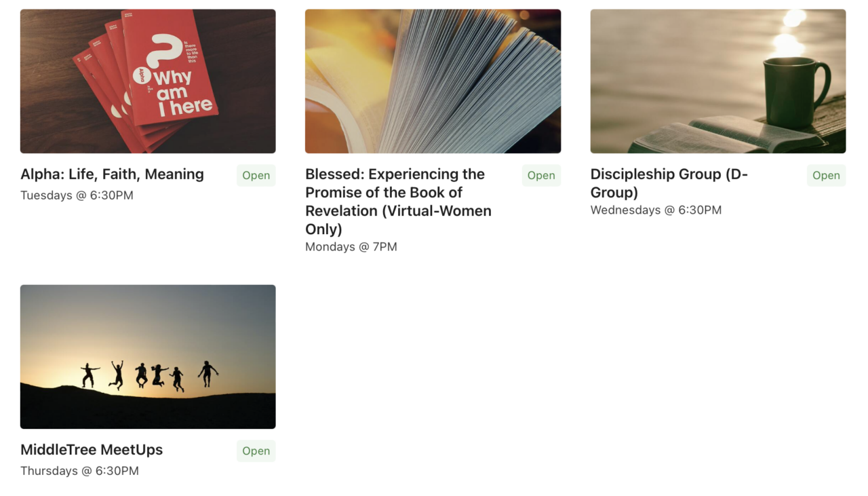This screenshot has width=868, height=496.
Task: Click the open Bible beneath the mug
Action: (x=729, y=134)
